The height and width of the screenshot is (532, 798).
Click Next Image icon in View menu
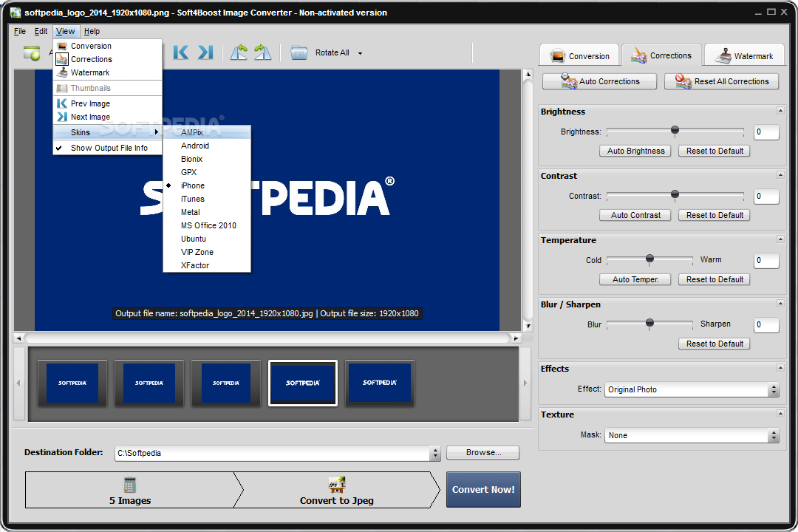pos(62,117)
